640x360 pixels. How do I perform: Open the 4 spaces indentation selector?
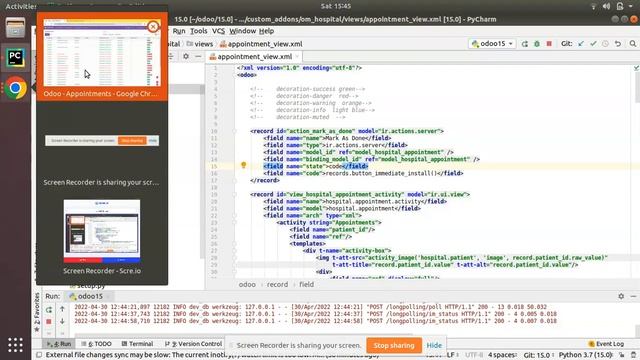pos(502,355)
